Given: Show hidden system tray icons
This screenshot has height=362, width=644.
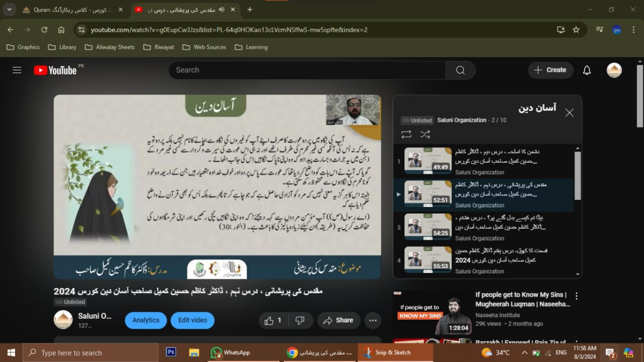Looking at the screenshot, I should pos(524,352).
